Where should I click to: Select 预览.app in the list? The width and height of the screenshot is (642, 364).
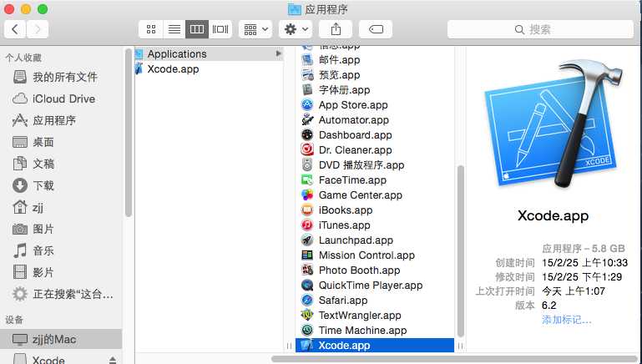coord(375,75)
